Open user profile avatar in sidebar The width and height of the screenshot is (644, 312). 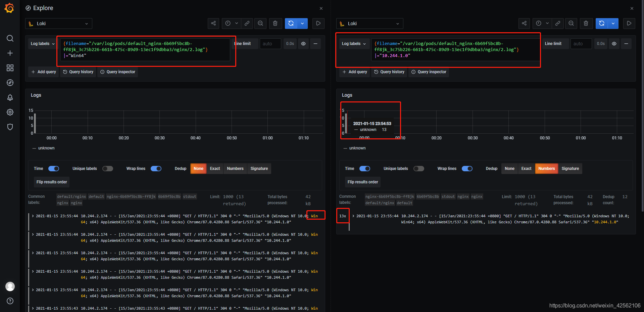10,286
